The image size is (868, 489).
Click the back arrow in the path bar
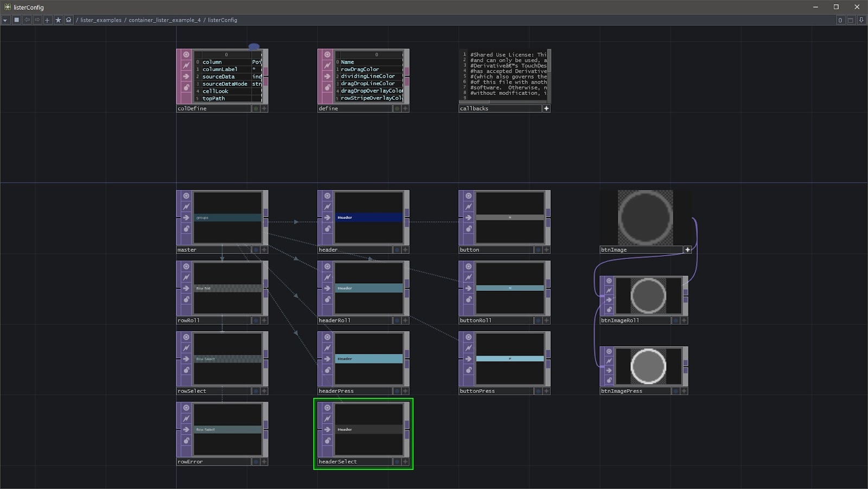27,20
